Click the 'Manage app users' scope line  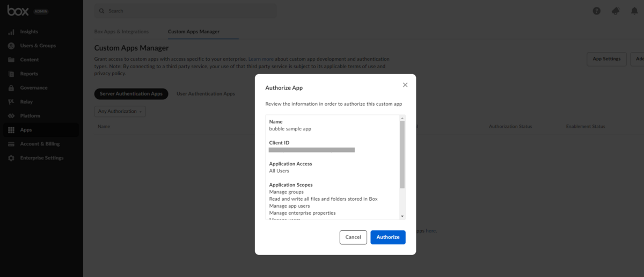tap(289, 206)
